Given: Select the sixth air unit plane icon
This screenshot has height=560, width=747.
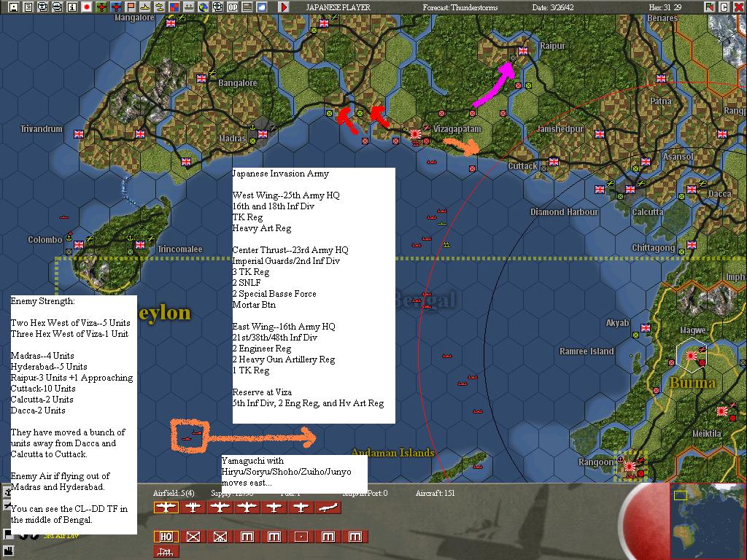Looking at the screenshot, I should 301,507.
